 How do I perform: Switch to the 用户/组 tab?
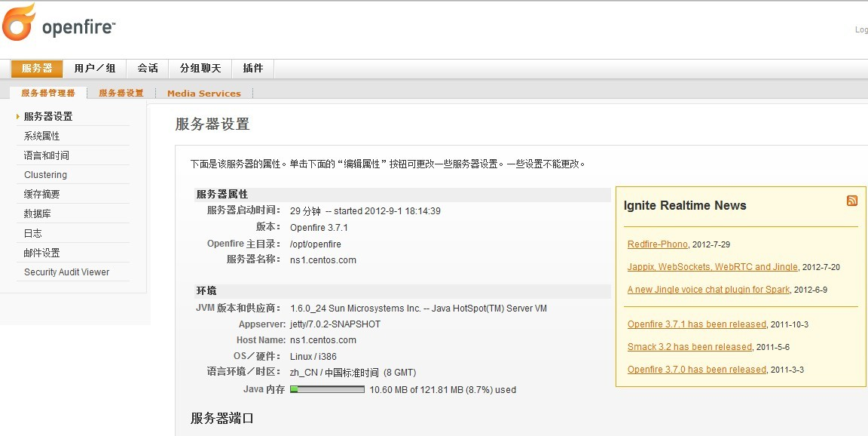[x=95, y=69]
